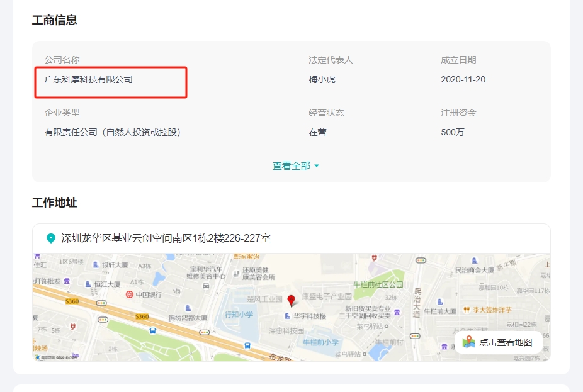Viewport: 583px width, 392px height.
Task: Click the 工商信息 section heading
Action: 55,20
